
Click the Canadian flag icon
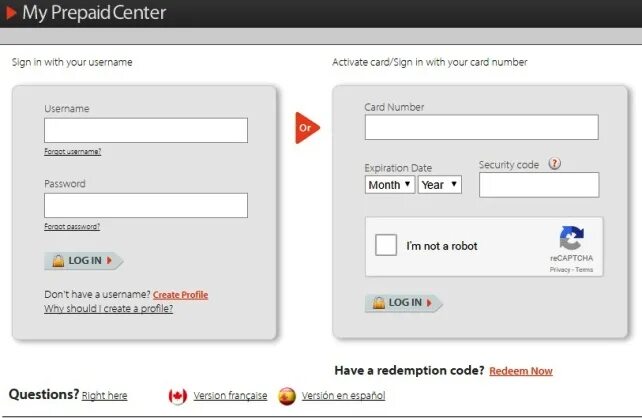(178, 396)
